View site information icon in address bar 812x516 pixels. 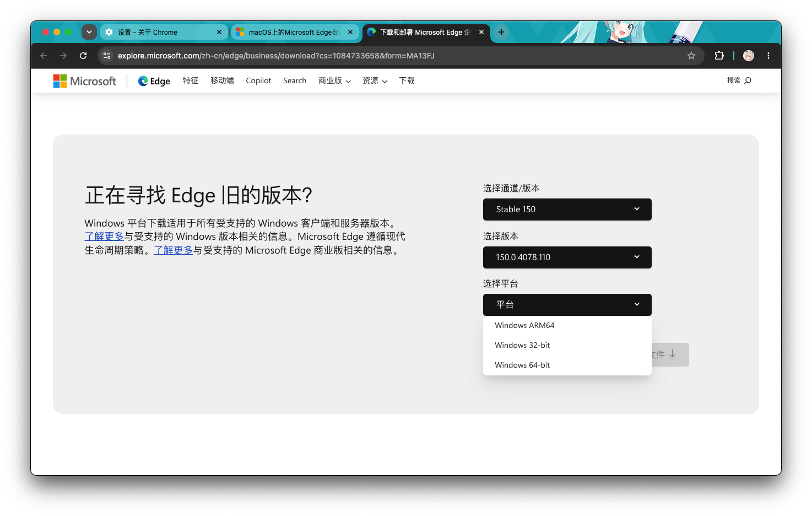click(x=107, y=56)
